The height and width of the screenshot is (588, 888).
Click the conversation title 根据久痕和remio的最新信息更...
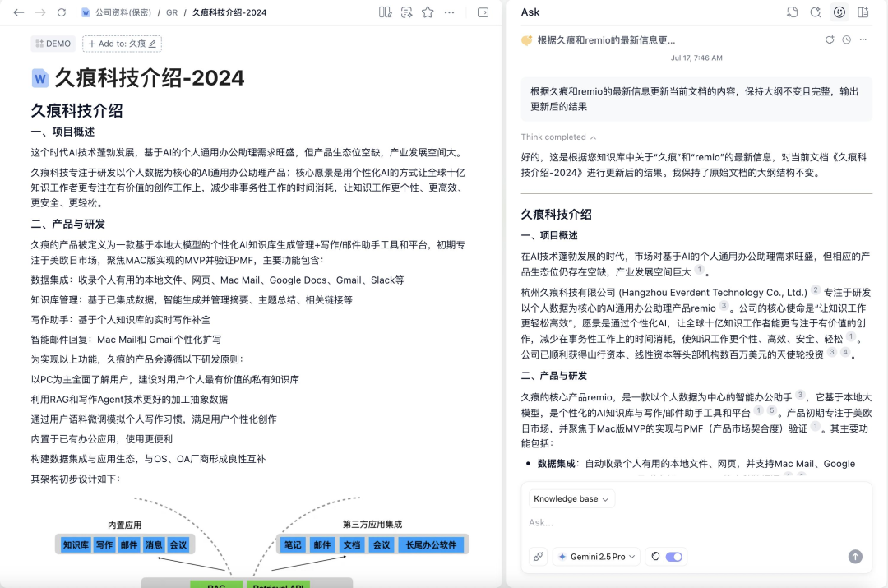click(606, 40)
